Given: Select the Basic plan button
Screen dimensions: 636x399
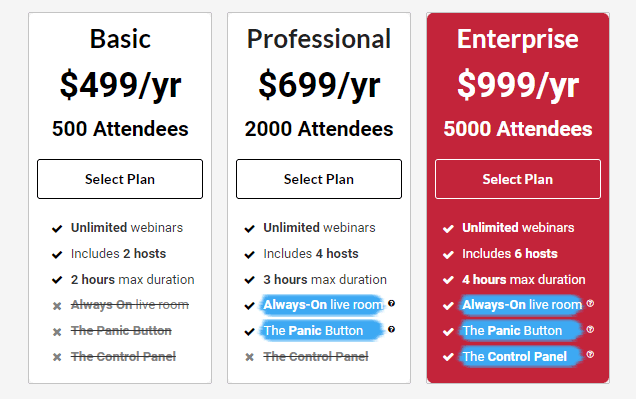Looking at the screenshot, I should (120, 179).
